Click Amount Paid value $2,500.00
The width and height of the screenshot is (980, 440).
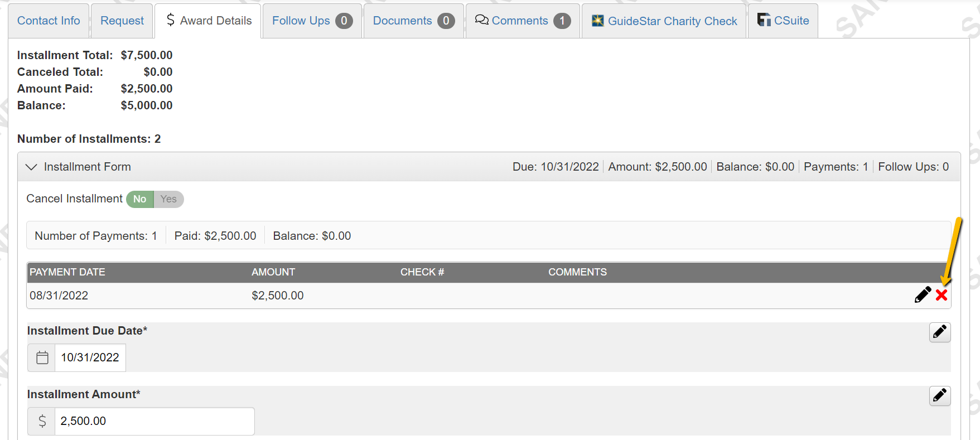(147, 89)
